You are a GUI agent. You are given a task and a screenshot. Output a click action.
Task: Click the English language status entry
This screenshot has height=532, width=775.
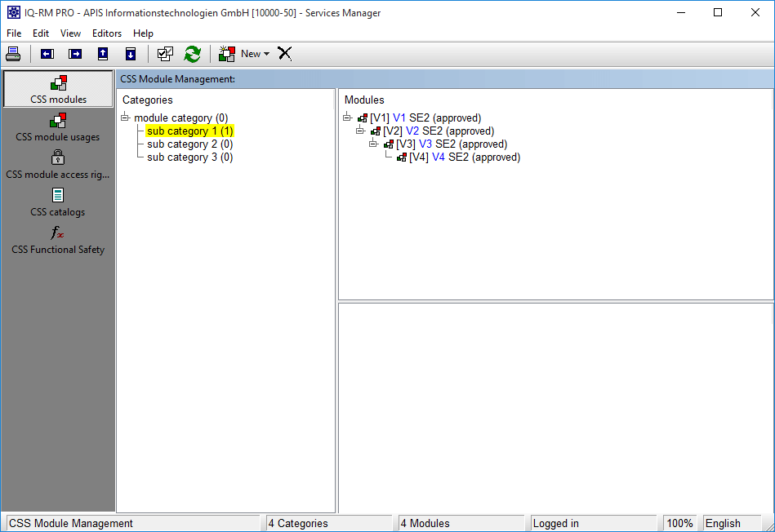732,523
